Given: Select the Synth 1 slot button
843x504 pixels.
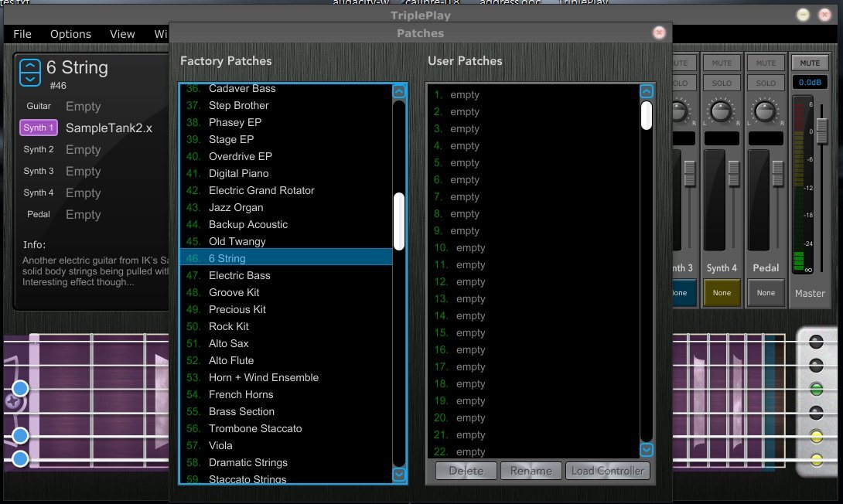Looking at the screenshot, I should (x=38, y=128).
